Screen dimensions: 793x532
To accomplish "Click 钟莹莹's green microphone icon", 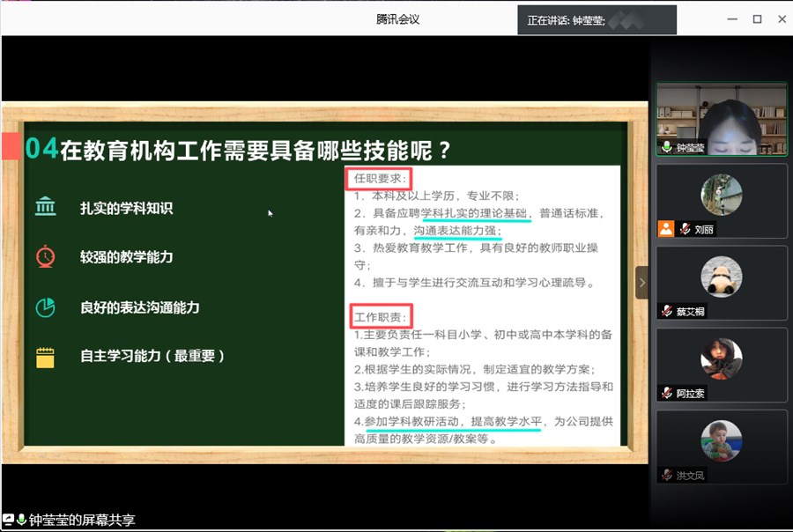I will (667, 148).
